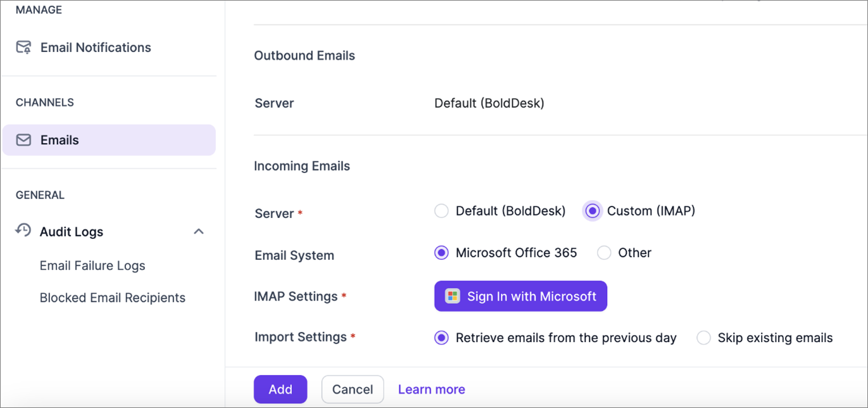
Task: Click the CHANNELS section header
Action: coord(45,103)
